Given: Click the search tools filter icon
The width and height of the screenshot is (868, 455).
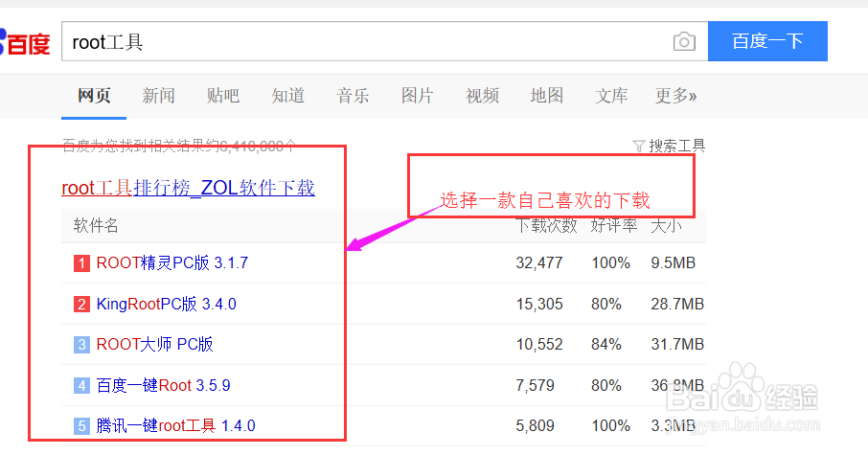Looking at the screenshot, I should (638, 147).
